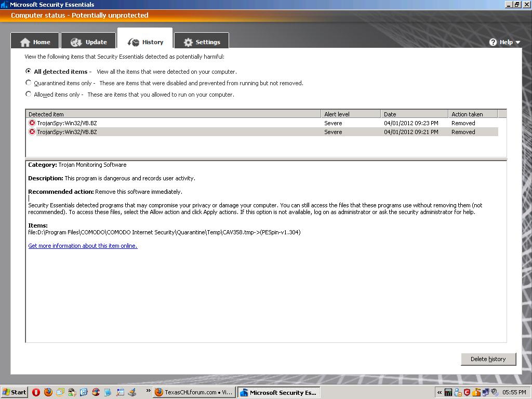The image size is (532, 399).
Task: Click the Home tab house icon
Action: pos(25,42)
